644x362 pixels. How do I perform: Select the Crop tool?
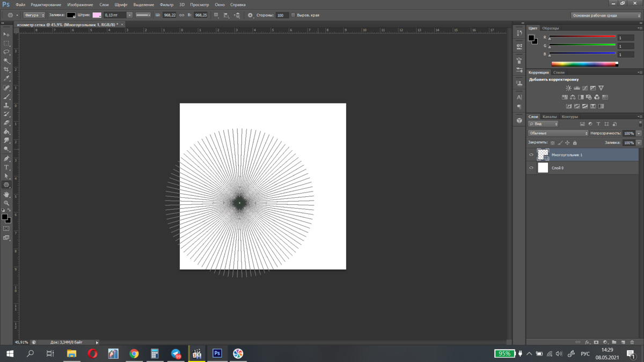tap(6, 70)
